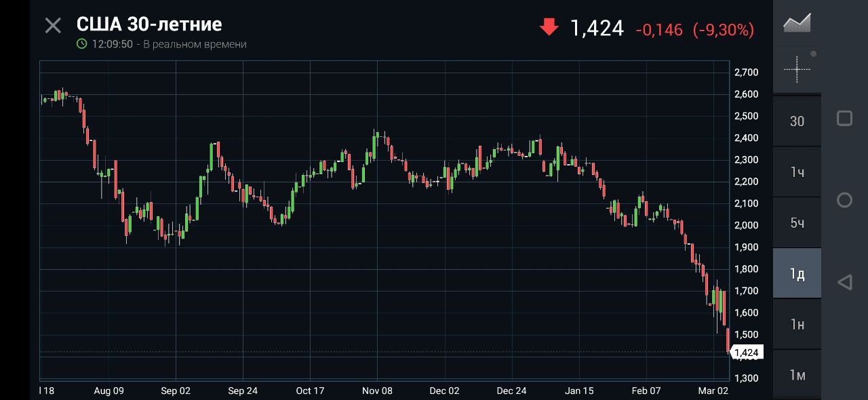This screenshot has width=868, height=400.
Task: Click the 2,600 price axis label
Action: click(746, 94)
